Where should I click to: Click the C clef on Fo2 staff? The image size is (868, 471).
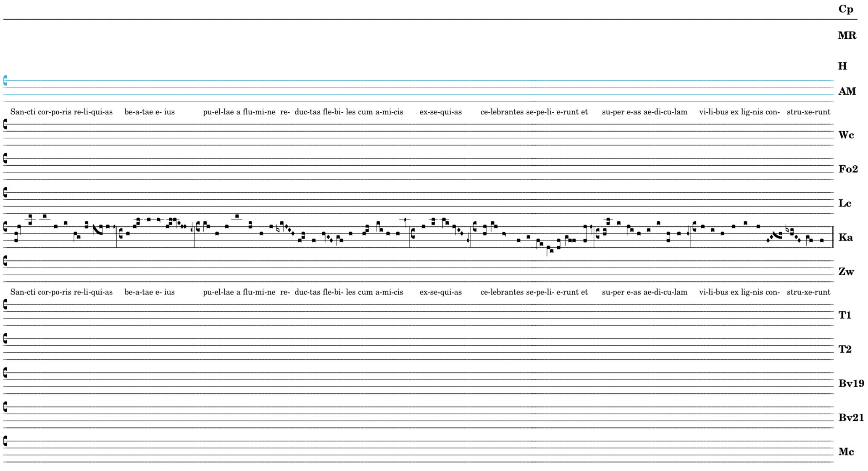click(x=5, y=158)
